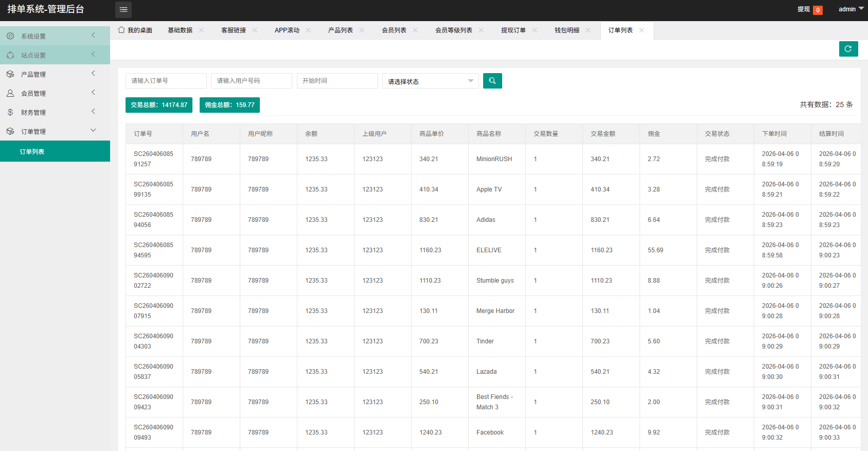Click the home icon for 我的桌面

pyautogui.click(x=121, y=30)
